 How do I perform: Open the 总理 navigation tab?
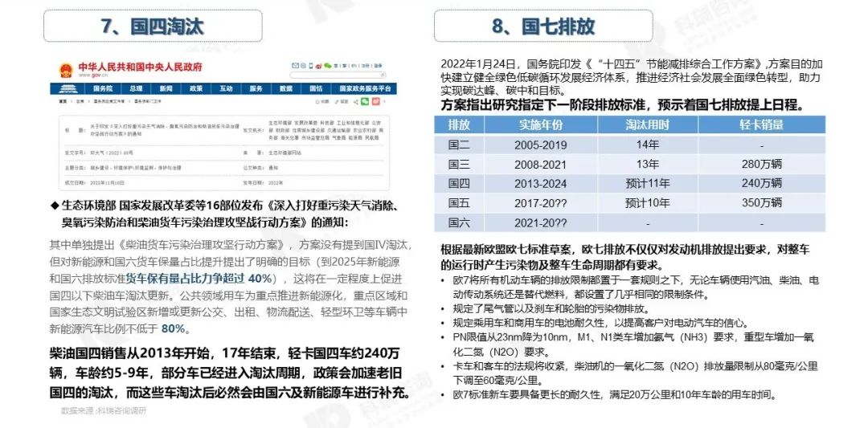click(x=135, y=89)
